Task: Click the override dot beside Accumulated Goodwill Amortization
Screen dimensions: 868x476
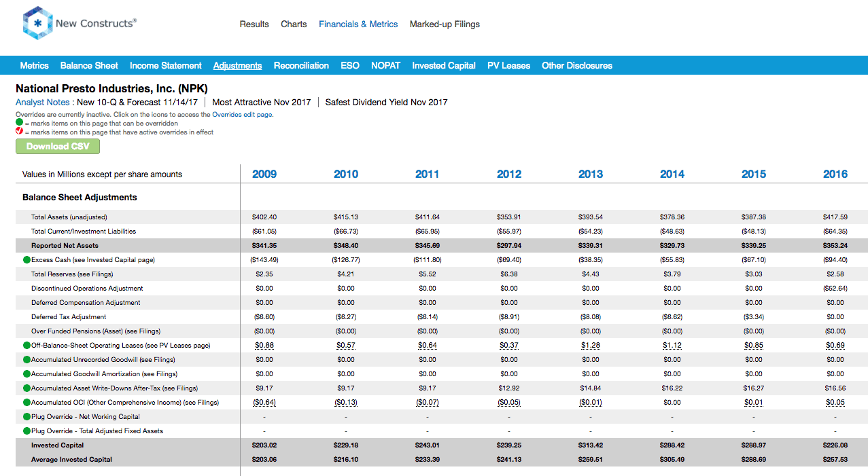Action: click(27, 374)
